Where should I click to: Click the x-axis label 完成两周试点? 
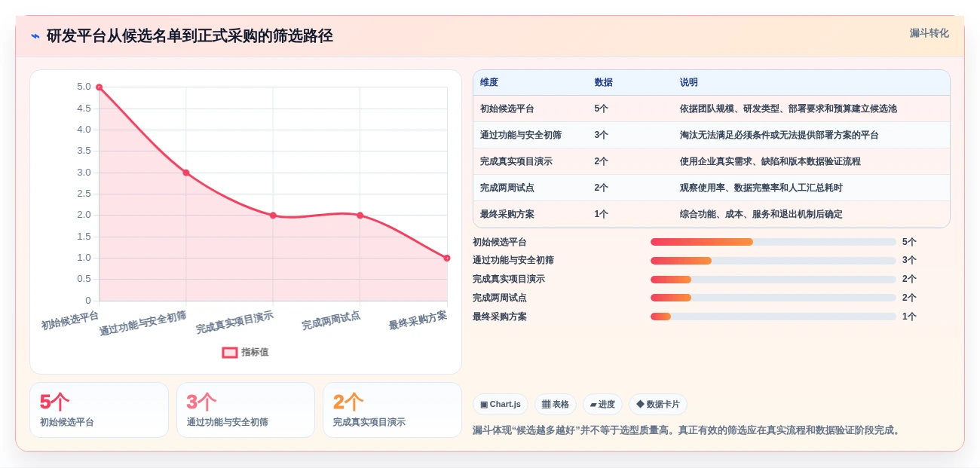(331, 320)
